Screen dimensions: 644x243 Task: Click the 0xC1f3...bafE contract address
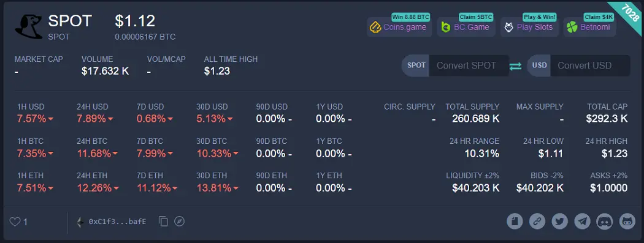click(118, 222)
